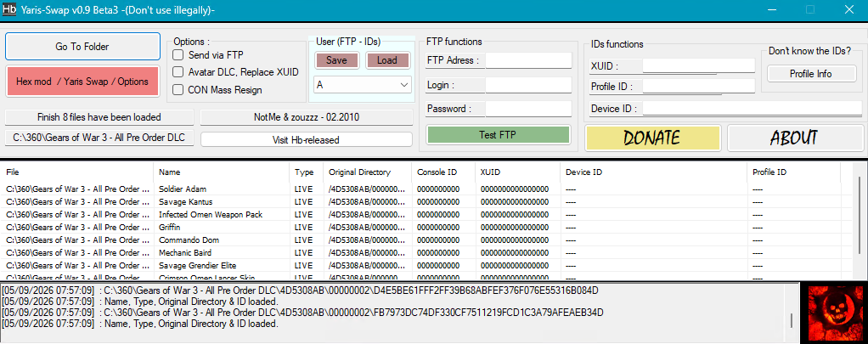Click the 'Finish 8 files have been loaded' status button
The height and width of the screenshot is (344, 868).
point(99,117)
